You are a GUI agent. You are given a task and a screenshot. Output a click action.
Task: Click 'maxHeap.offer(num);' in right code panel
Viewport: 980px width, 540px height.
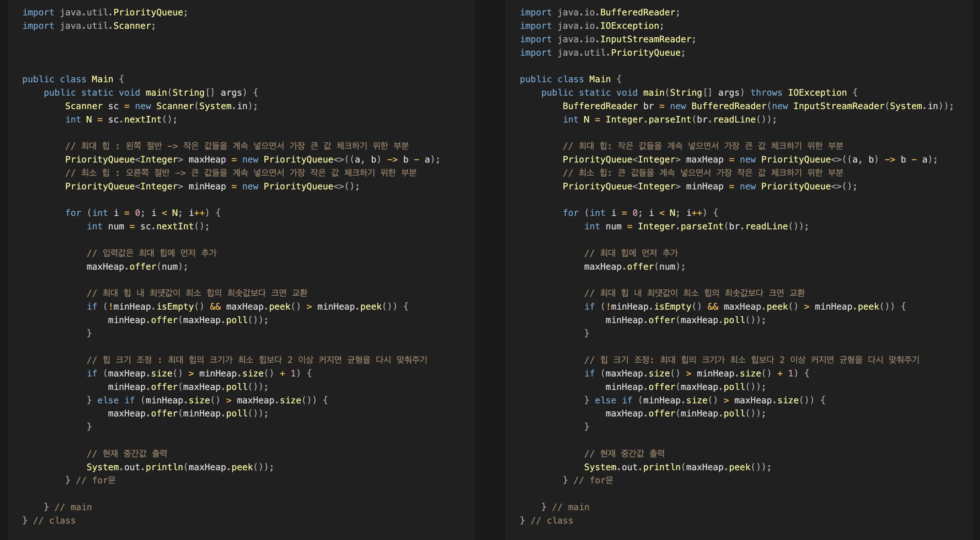pyautogui.click(x=634, y=267)
